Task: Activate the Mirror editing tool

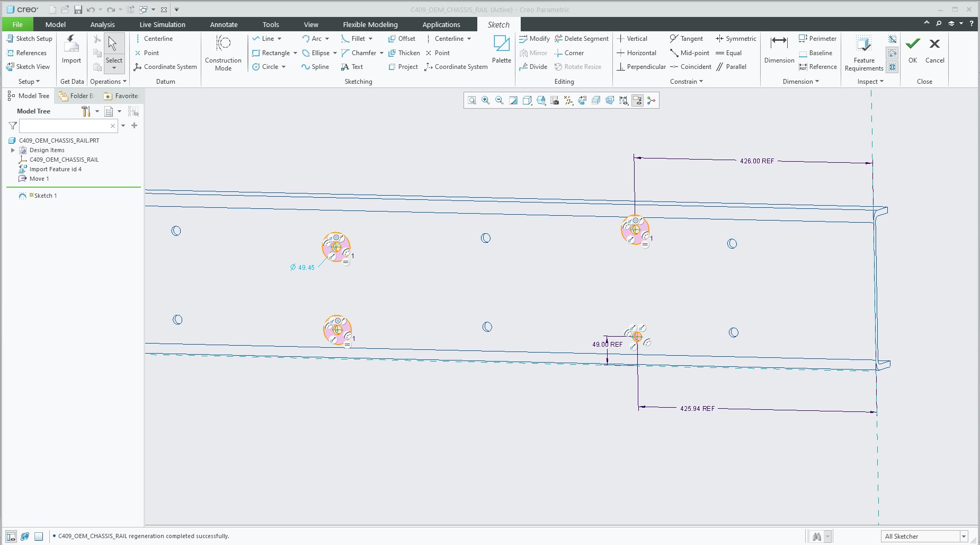Action: [533, 52]
